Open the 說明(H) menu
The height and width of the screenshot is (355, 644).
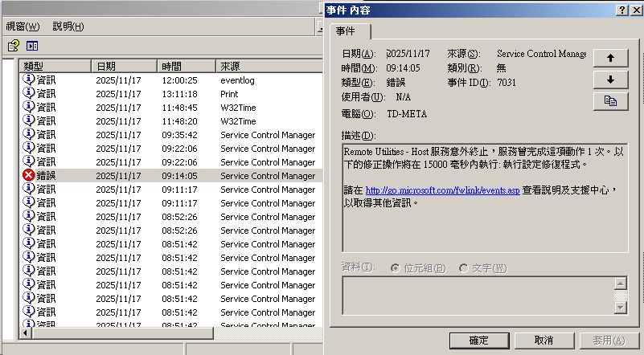pos(68,27)
